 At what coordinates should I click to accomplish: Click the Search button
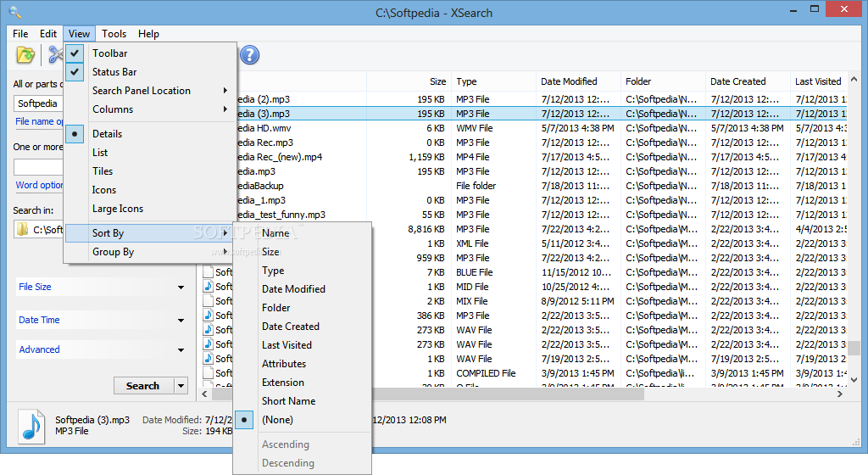(144, 386)
